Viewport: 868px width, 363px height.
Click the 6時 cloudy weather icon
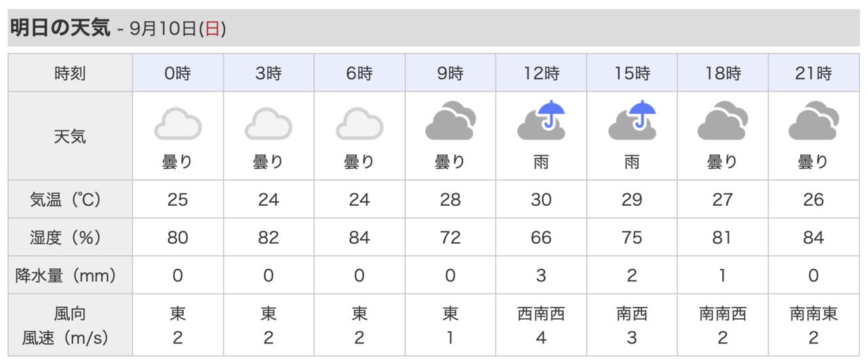(359, 125)
